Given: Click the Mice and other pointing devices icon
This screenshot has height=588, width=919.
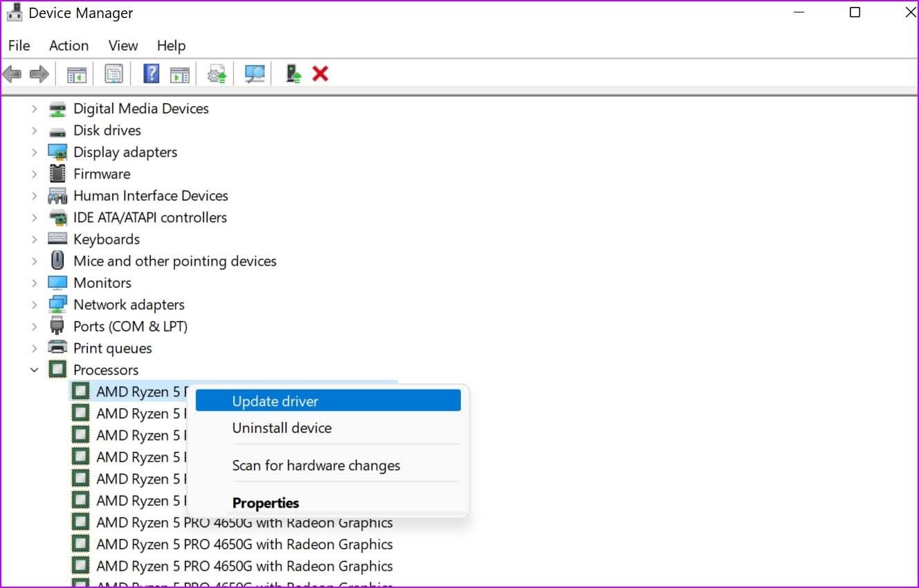Looking at the screenshot, I should point(57,261).
